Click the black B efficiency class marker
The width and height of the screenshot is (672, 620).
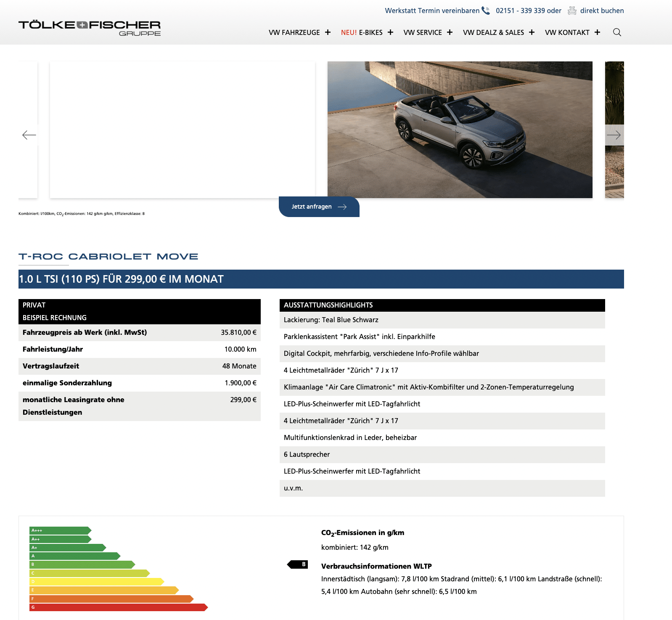point(297,564)
